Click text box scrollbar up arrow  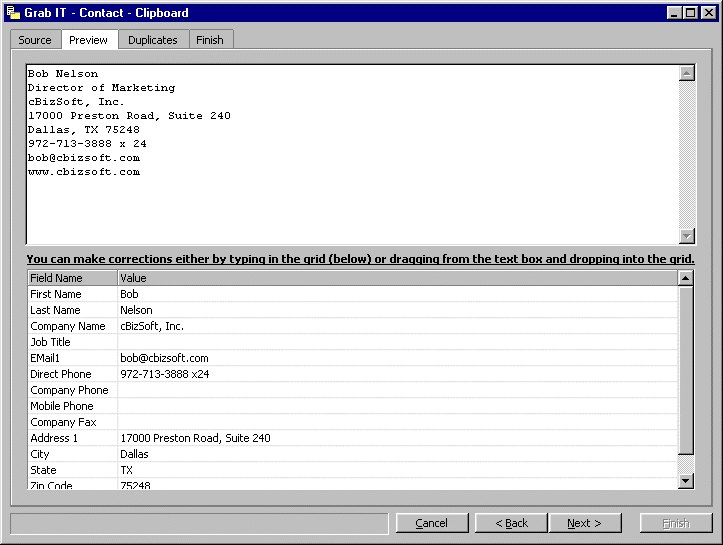click(x=687, y=73)
